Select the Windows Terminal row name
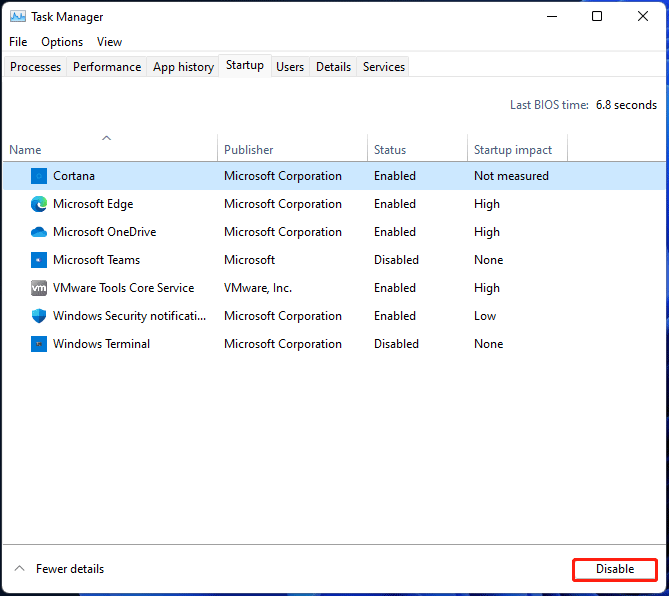Screen dimensions: 669x596 [x=102, y=344]
